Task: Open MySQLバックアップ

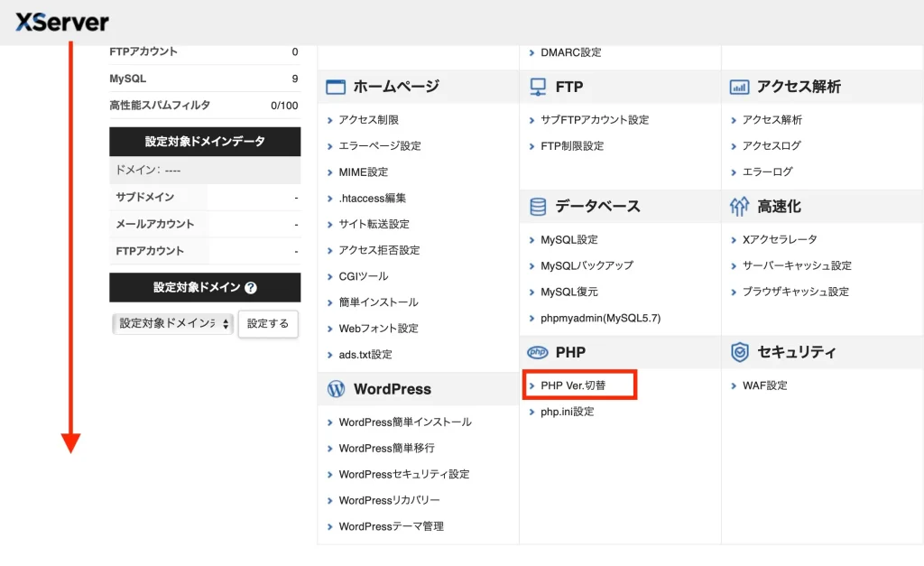Action: (x=587, y=266)
